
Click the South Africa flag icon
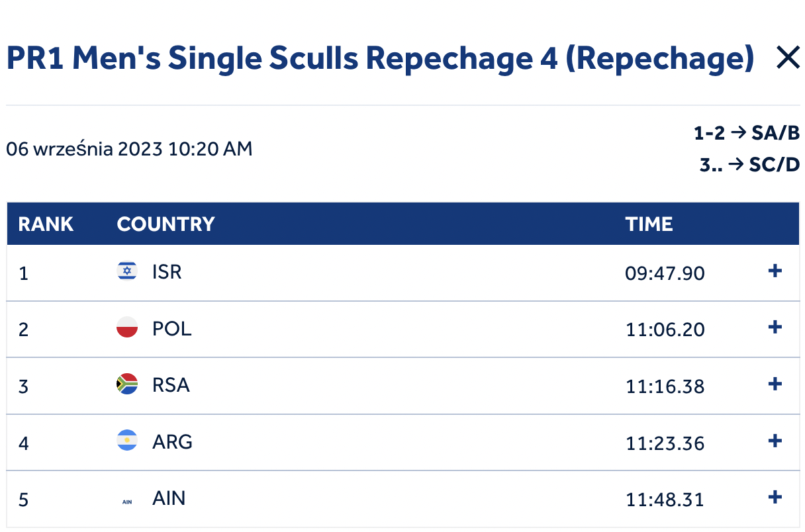127,384
